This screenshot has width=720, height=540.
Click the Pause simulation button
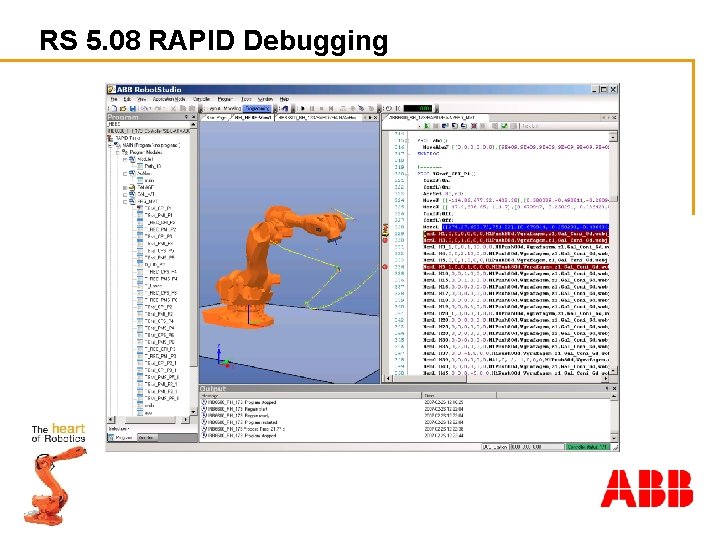coord(312,109)
